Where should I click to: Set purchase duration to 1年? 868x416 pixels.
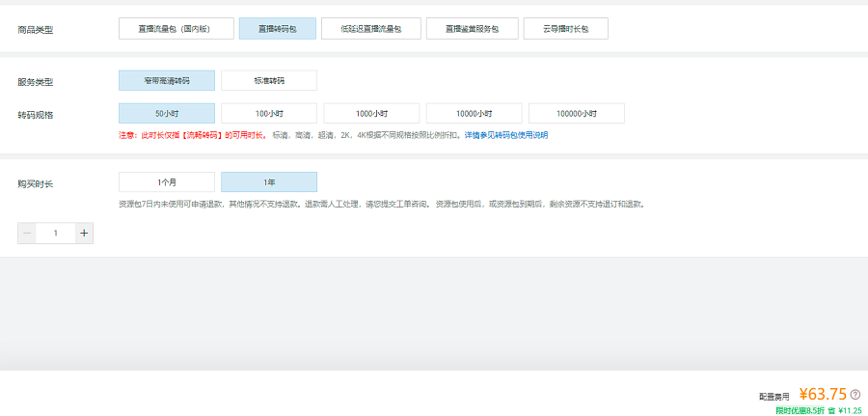[x=269, y=181]
